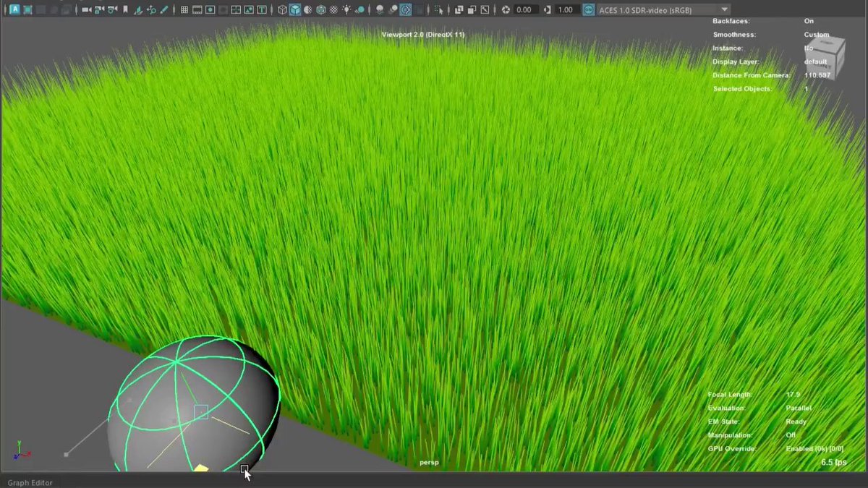Click the Gamma reset icon
The height and width of the screenshot is (488, 868).
point(548,10)
